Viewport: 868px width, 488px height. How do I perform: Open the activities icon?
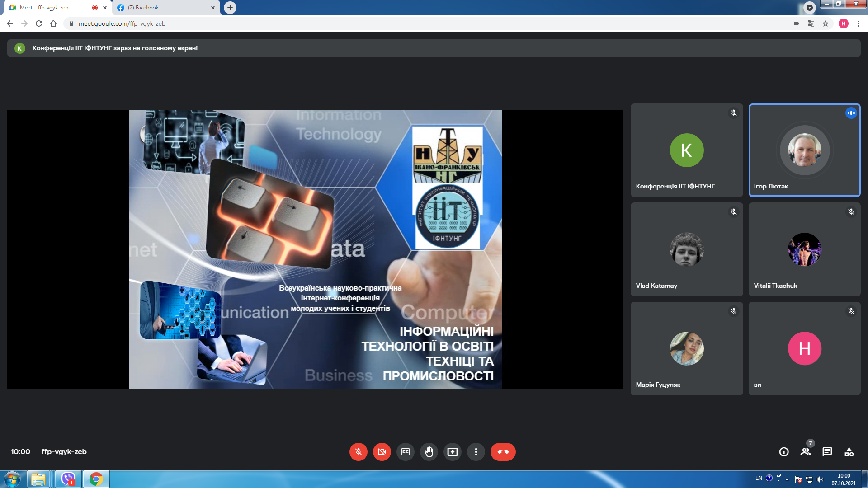[x=849, y=452]
